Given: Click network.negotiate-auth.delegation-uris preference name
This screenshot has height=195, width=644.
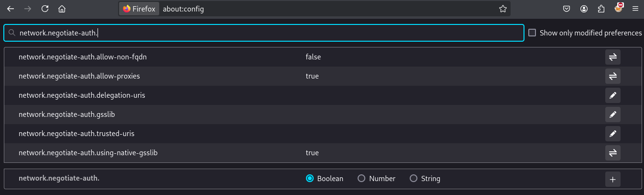Looking at the screenshot, I should [82, 95].
